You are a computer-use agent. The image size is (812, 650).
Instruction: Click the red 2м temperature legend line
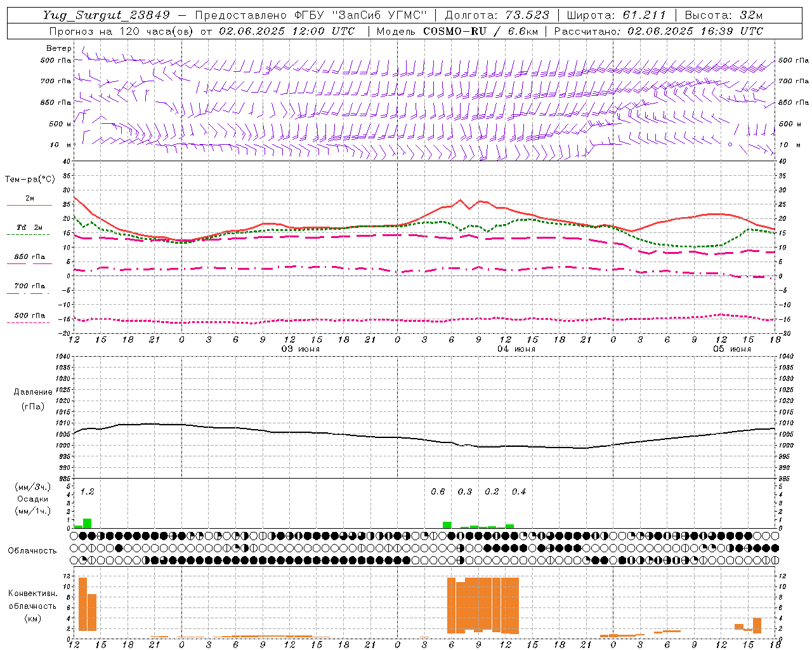(x=29, y=206)
